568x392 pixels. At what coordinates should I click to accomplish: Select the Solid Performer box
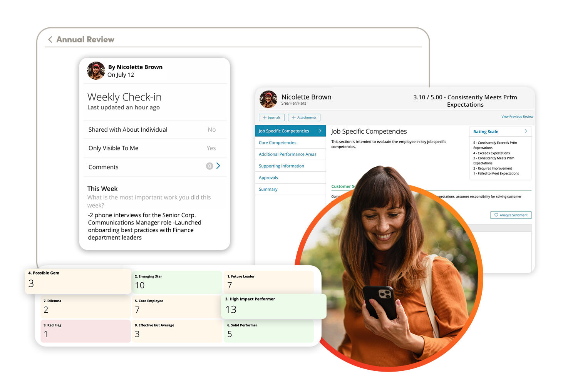(x=269, y=331)
